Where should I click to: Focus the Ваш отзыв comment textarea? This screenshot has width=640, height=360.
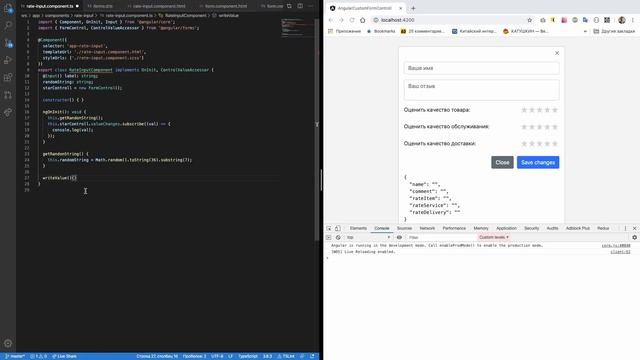point(482,90)
